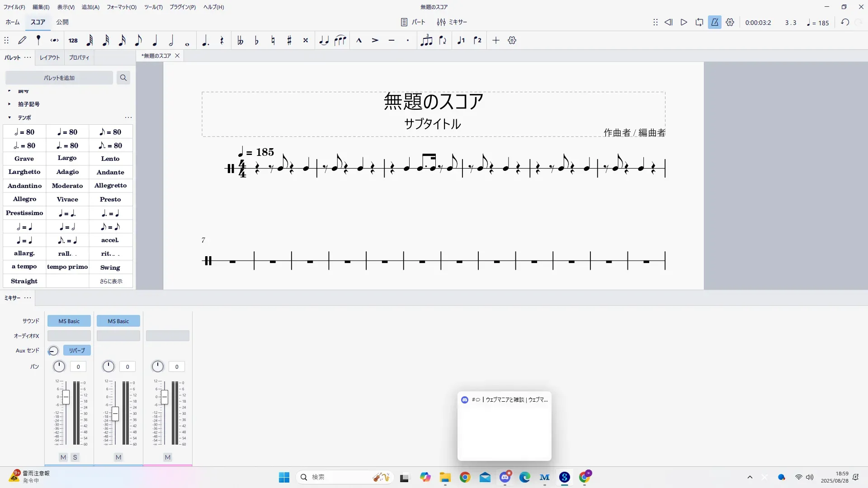The image size is (868, 488).
Task: Switch to the プロパティ tab
Action: (79, 57)
